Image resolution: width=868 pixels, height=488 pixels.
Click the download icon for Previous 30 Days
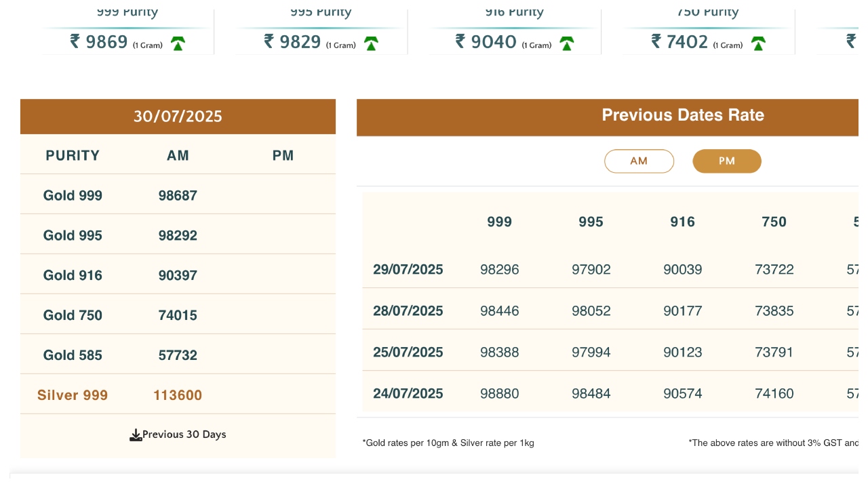(136, 435)
